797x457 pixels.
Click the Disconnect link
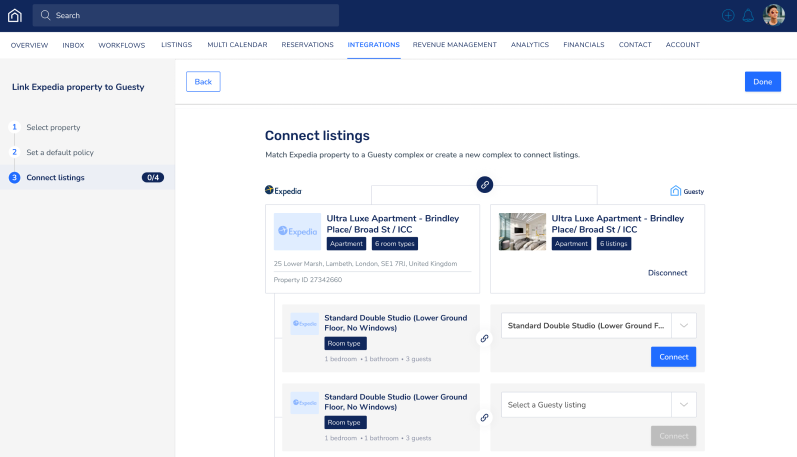point(667,272)
